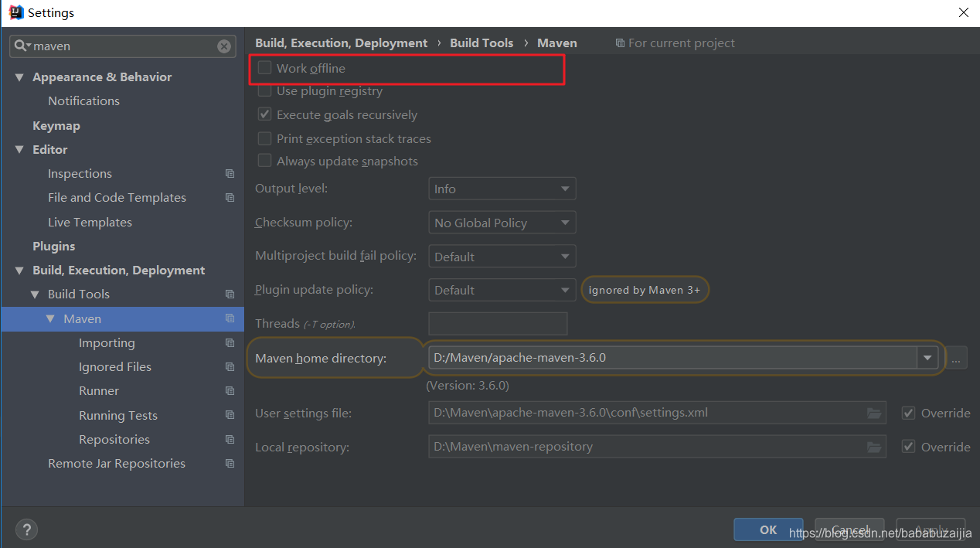This screenshot has height=548, width=980.
Task: Enable the Work offline checkbox
Action: 264,68
